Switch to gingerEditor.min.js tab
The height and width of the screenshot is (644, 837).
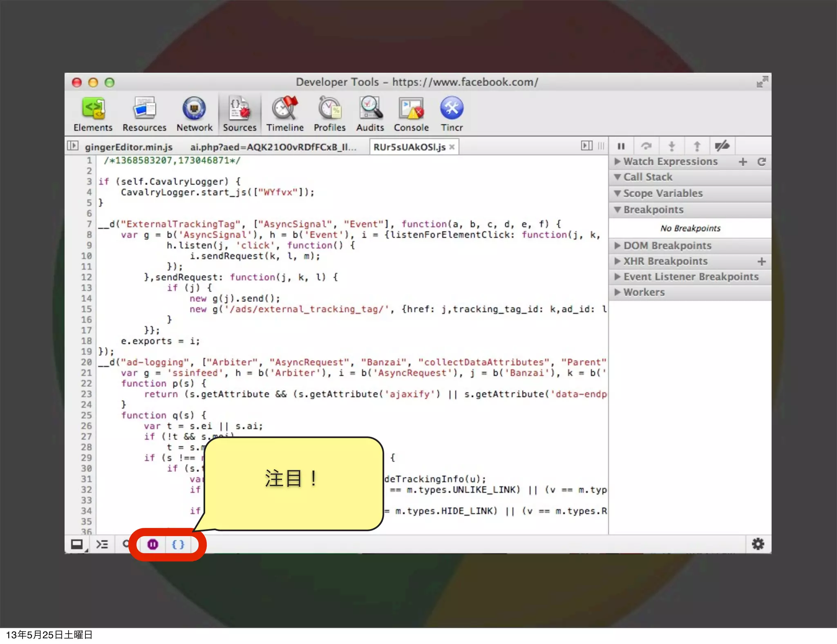pos(129,147)
